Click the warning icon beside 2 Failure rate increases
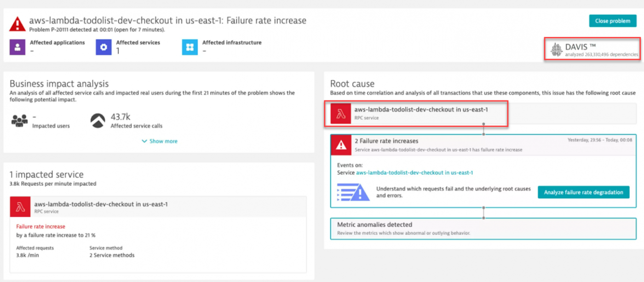The image size is (644, 282). click(x=341, y=145)
